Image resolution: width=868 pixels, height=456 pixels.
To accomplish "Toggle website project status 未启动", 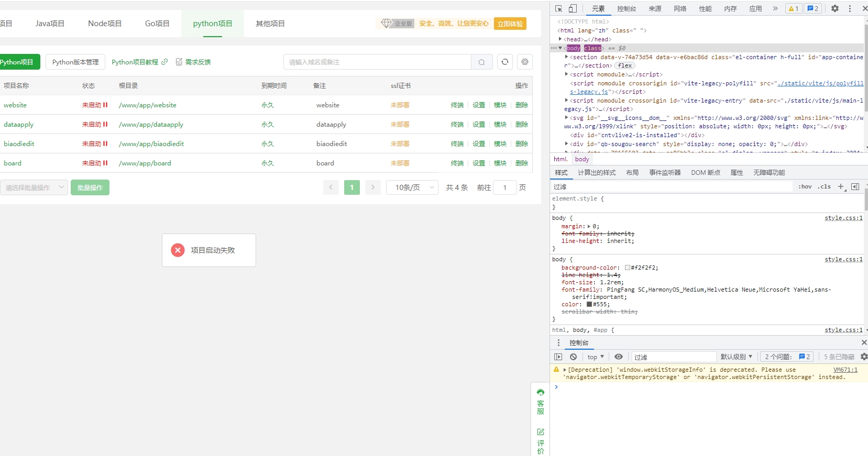I will point(95,105).
